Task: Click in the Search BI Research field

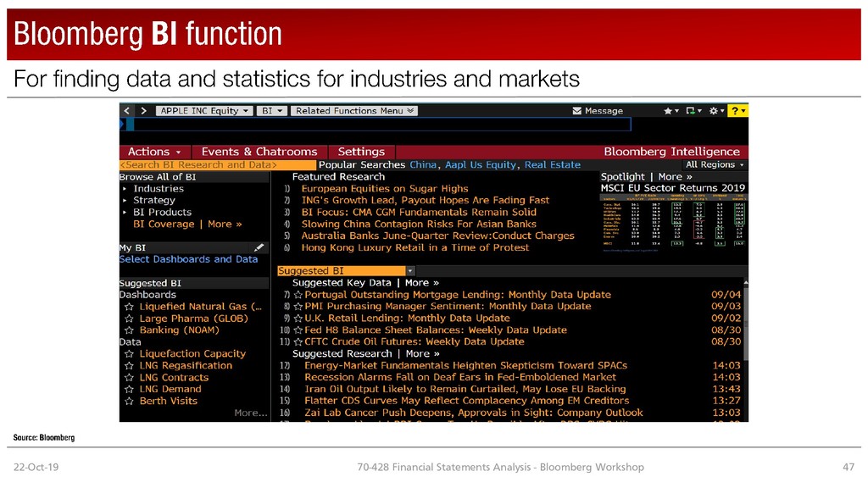Action: click(x=218, y=164)
